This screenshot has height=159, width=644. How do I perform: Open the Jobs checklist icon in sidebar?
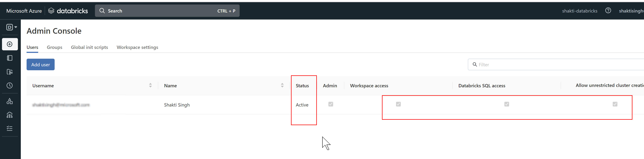click(x=10, y=128)
